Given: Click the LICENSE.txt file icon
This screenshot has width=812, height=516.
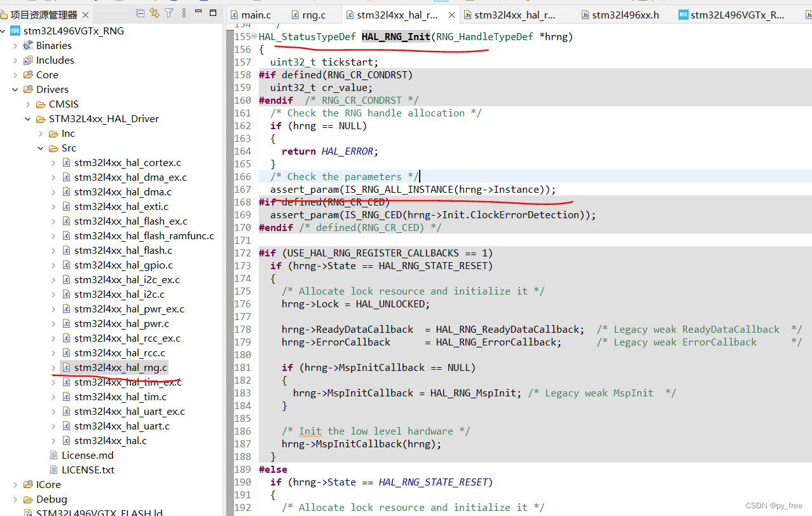Looking at the screenshot, I should click(x=54, y=470).
